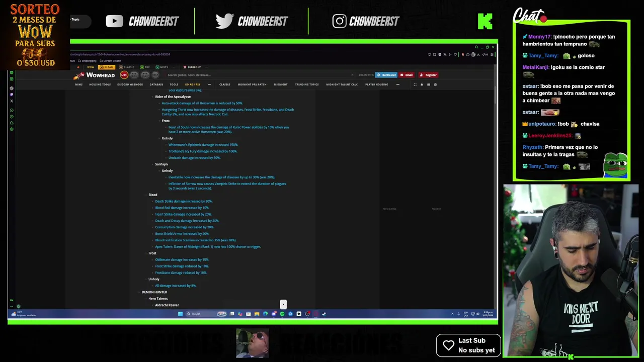The image size is (644, 362).
Task: Click the green Kick logo
Action: (485, 21)
